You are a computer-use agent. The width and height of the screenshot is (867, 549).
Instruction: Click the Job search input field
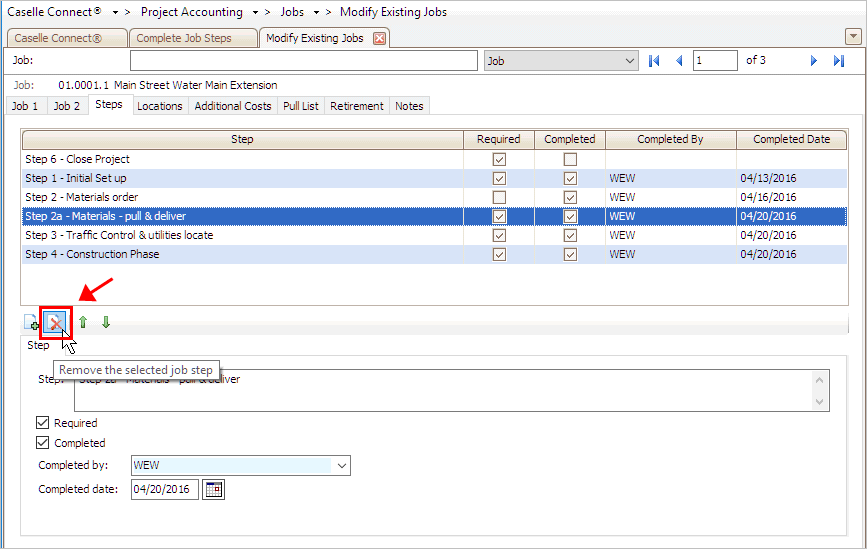[304, 61]
